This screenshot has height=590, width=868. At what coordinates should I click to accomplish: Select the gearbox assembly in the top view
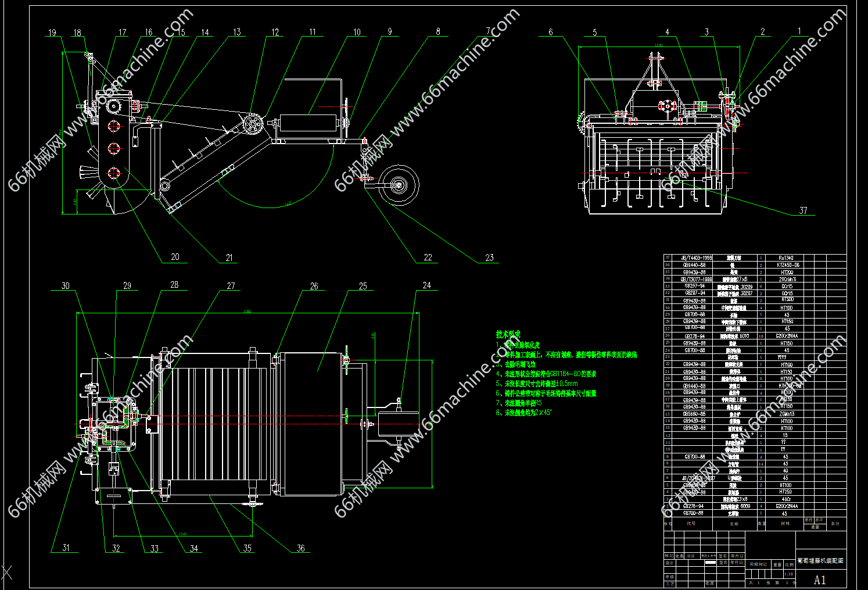114,421
